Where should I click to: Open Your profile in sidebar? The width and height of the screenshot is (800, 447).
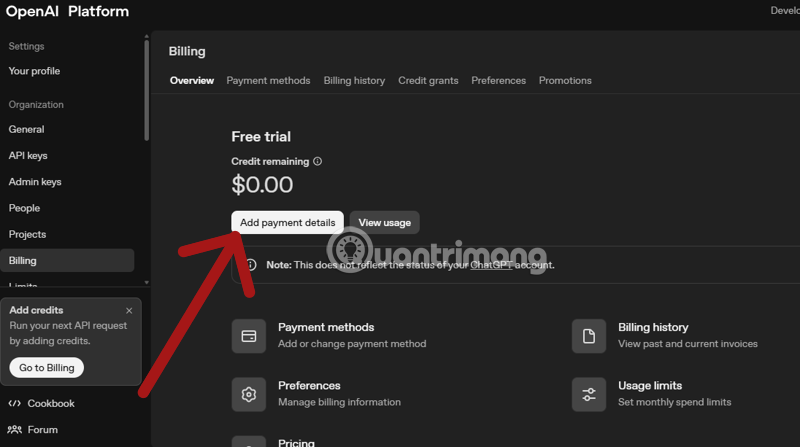34,71
